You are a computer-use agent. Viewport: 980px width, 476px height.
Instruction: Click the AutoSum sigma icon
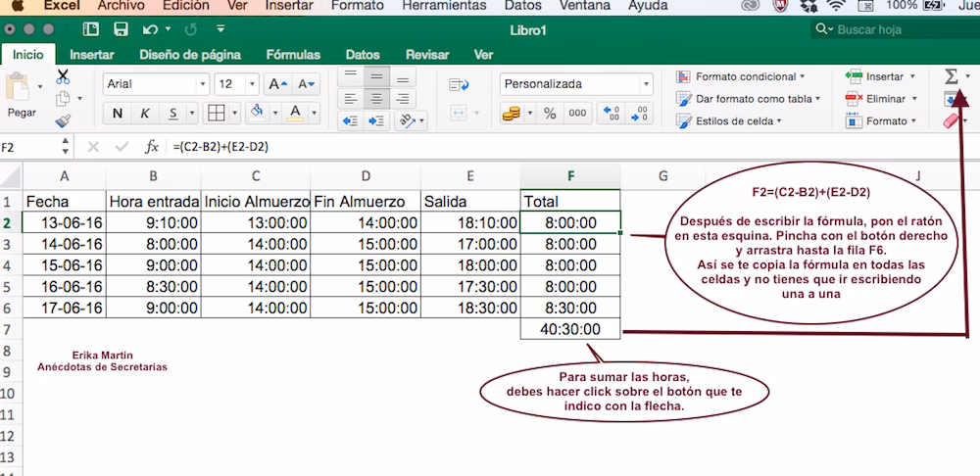[x=950, y=76]
